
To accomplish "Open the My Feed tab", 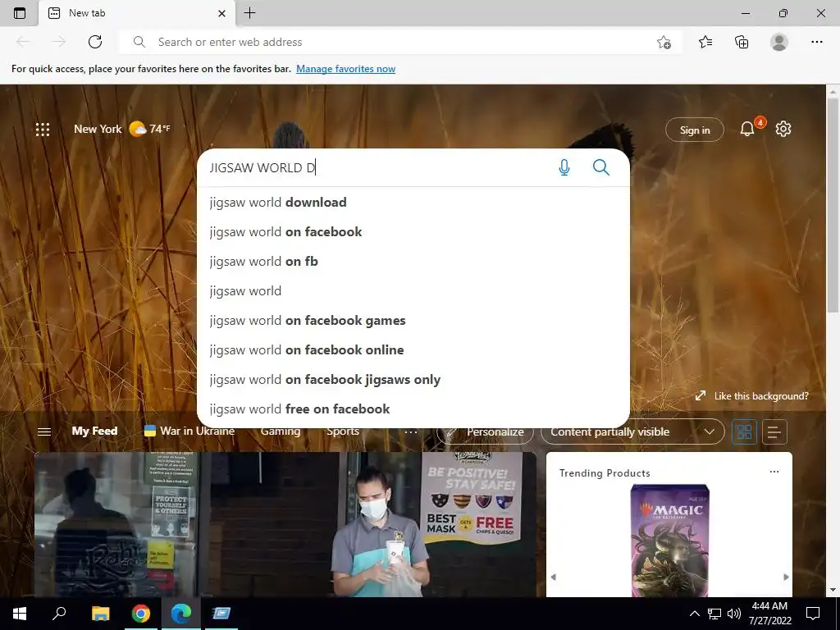I will click(x=95, y=431).
